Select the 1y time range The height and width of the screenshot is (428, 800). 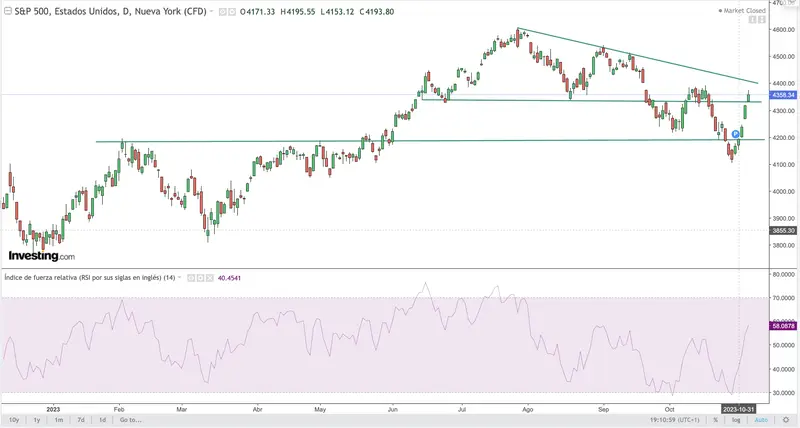pyautogui.click(x=37, y=420)
